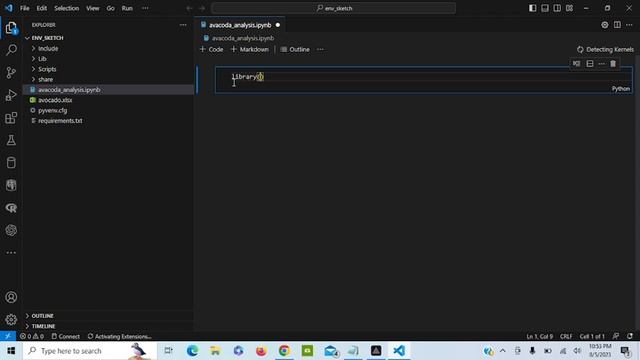Open the Source Control view icon

click(x=11, y=73)
